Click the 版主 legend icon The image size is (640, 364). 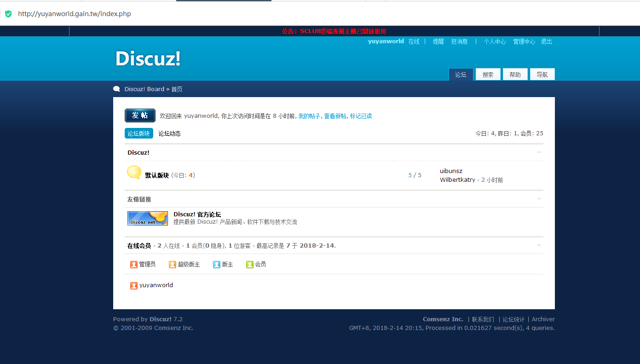pyautogui.click(x=217, y=265)
